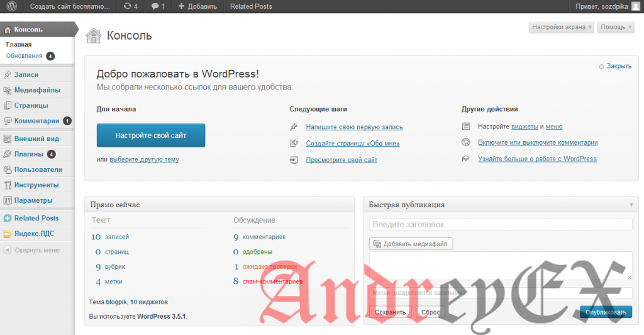The width and height of the screenshot is (644, 335).
Task: Click the plus icon beside Добавить
Action: [181, 6]
